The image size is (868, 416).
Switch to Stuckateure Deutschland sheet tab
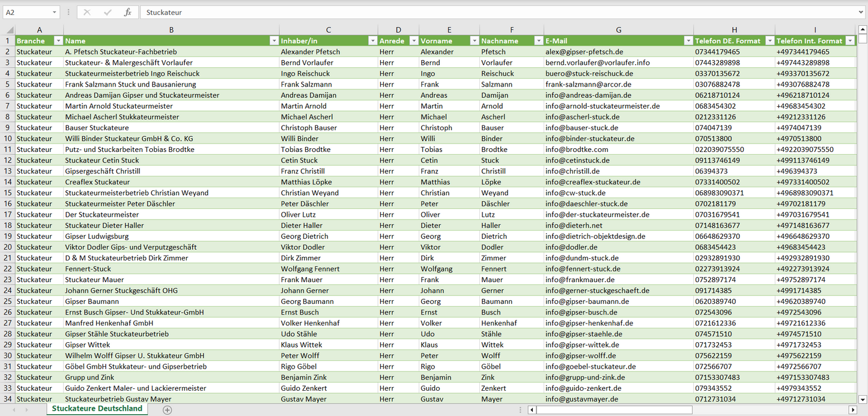(x=97, y=409)
